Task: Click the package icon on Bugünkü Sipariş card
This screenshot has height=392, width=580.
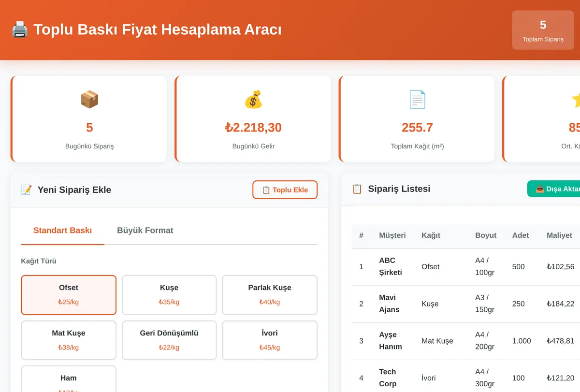Action: click(89, 100)
